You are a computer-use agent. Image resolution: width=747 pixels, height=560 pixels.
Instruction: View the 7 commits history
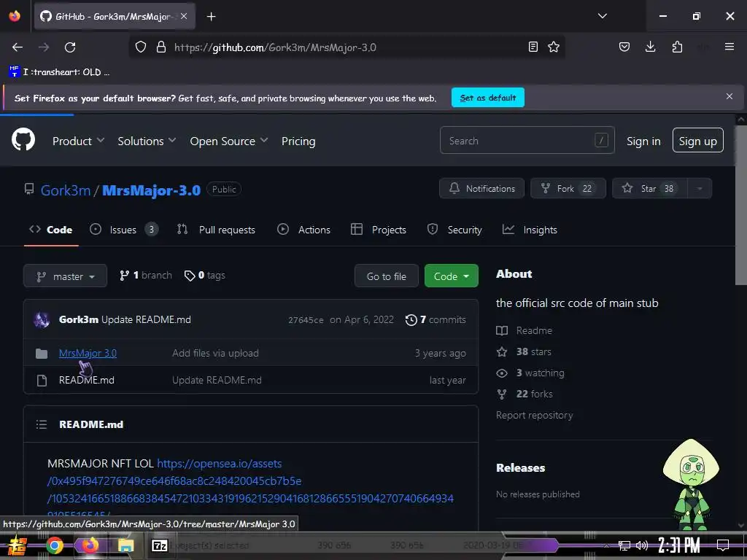pyautogui.click(x=436, y=319)
